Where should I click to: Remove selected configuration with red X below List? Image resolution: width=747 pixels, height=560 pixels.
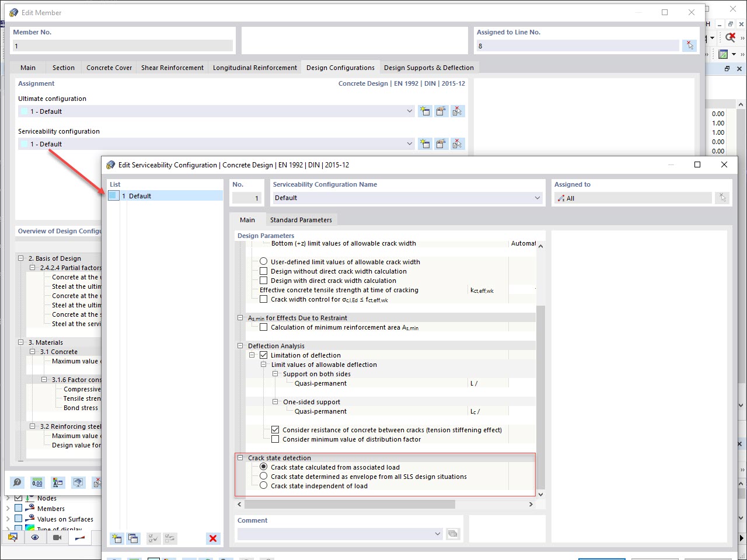pos(213,538)
